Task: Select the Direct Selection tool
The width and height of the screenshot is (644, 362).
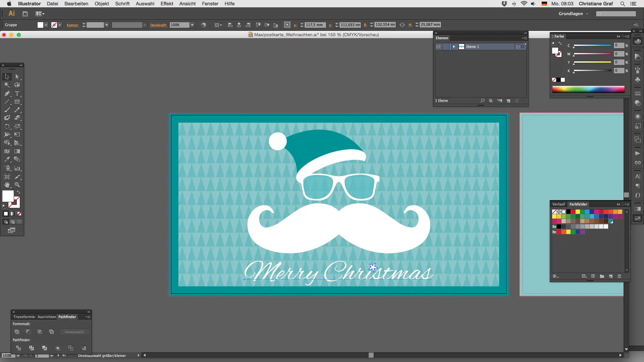Action: coord(17,77)
